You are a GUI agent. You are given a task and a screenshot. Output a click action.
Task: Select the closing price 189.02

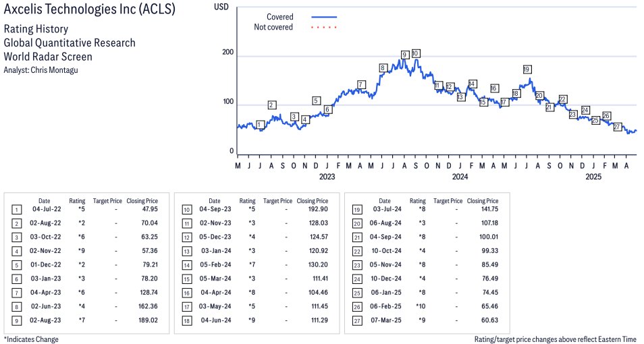(149, 320)
